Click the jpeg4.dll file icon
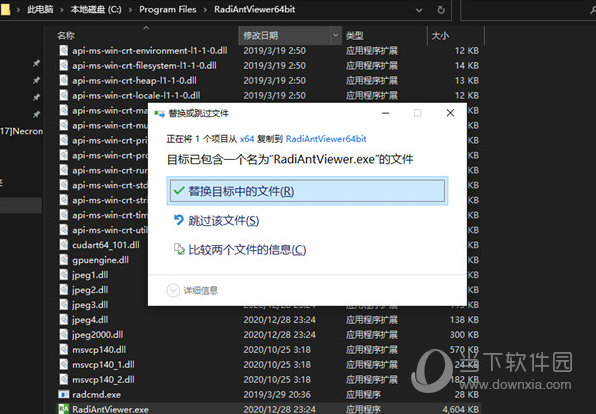Screen dimensions: 596x414 click(x=63, y=320)
